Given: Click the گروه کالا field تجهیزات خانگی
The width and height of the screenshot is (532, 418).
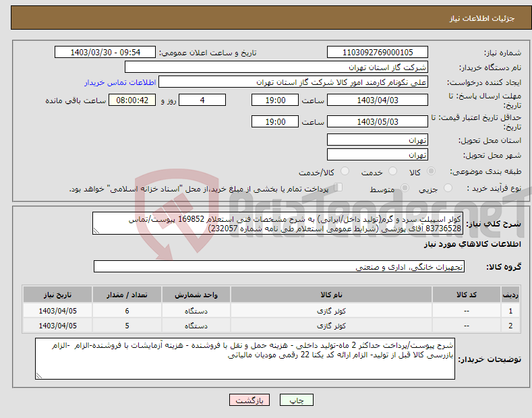Looking at the screenshot, I should (279, 267).
